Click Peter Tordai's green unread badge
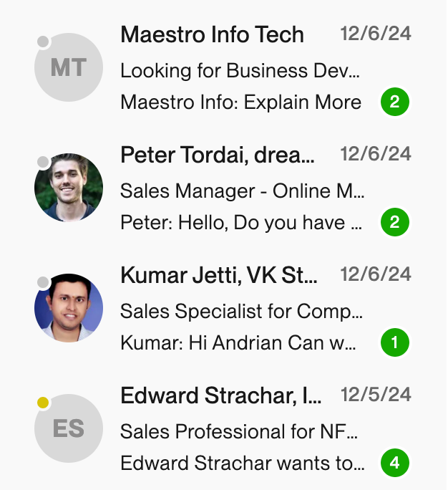Image resolution: width=448 pixels, height=490 pixels. [395, 222]
